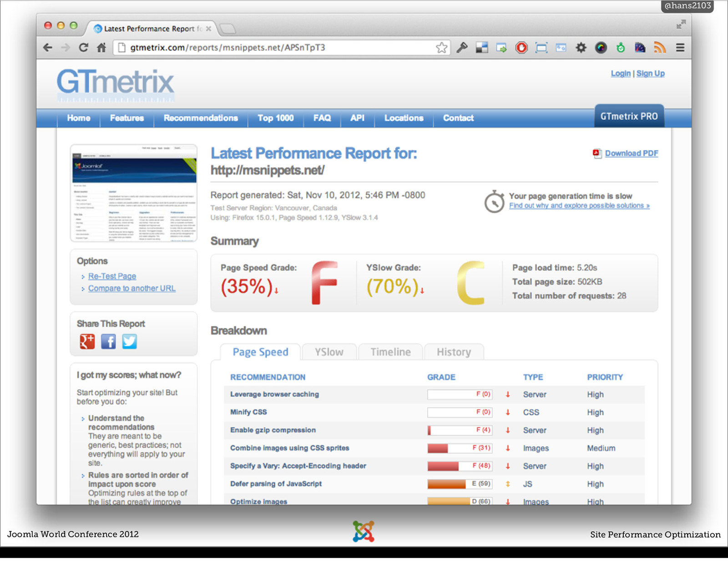Open the Features nav item

(x=127, y=118)
